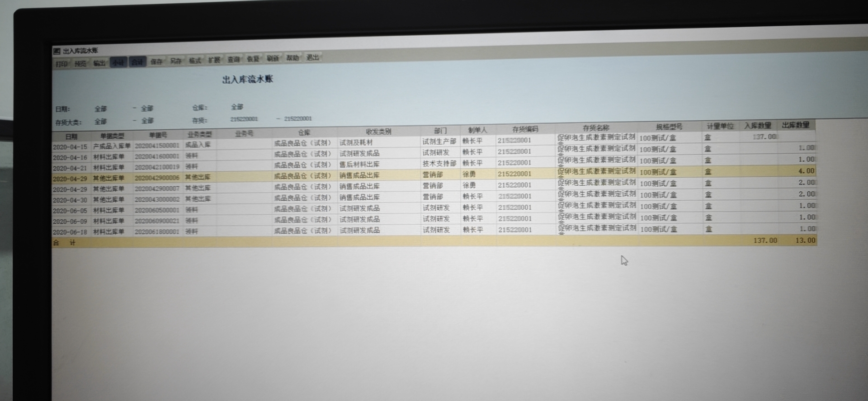The height and width of the screenshot is (401, 868).
Task: Click the 合计 label in the totals row
Action: [65, 243]
